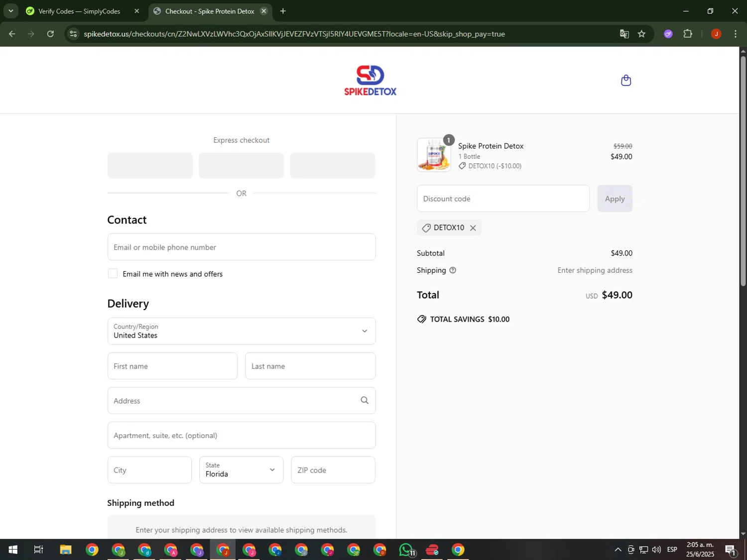Check Email me with news and offers
Screen dimensions: 747x560
click(113, 273)
